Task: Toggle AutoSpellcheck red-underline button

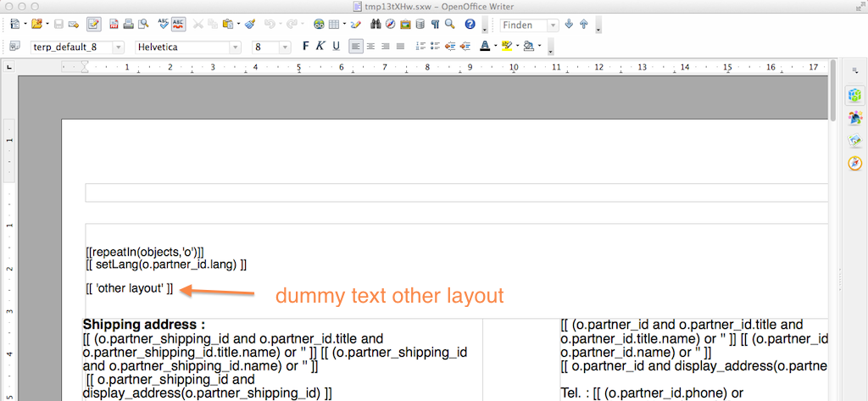Action: tap(178, 25)
